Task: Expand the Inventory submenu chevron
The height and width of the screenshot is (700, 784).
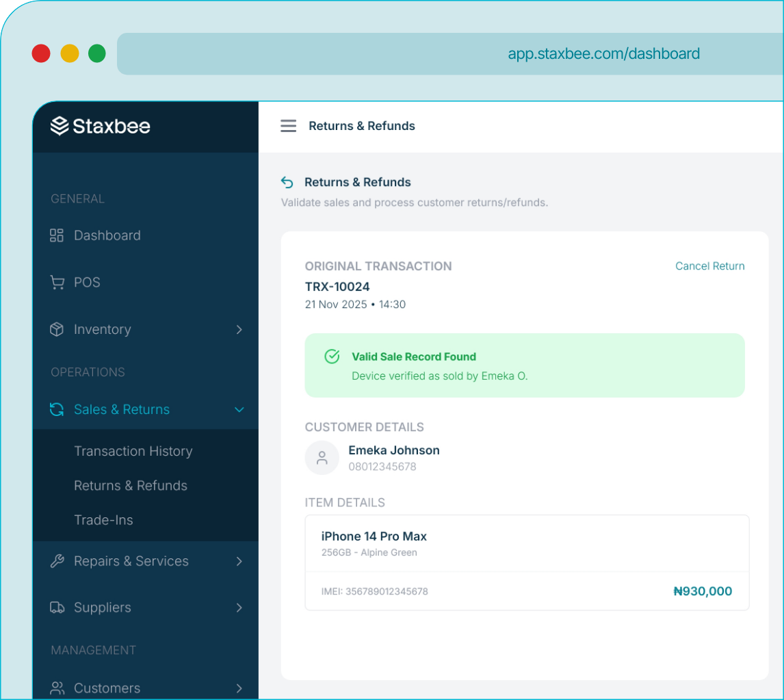Action: [239, 329]
